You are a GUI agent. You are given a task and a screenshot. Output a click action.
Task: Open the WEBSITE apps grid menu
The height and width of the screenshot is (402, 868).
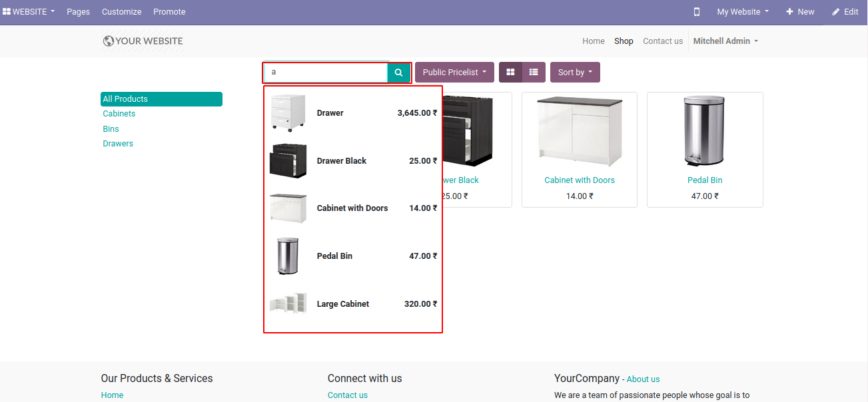pos(29,12)
